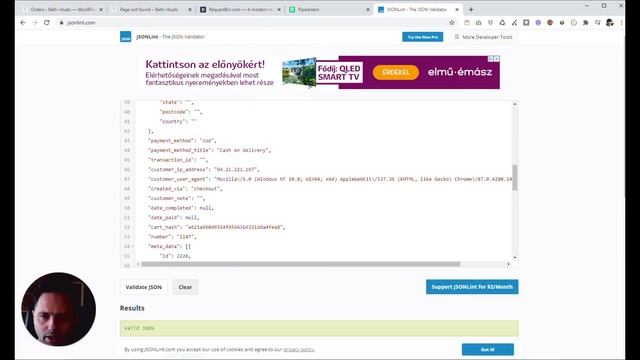
Task: Click the list icon beside More Developer Tools
Action: [457, 37]
